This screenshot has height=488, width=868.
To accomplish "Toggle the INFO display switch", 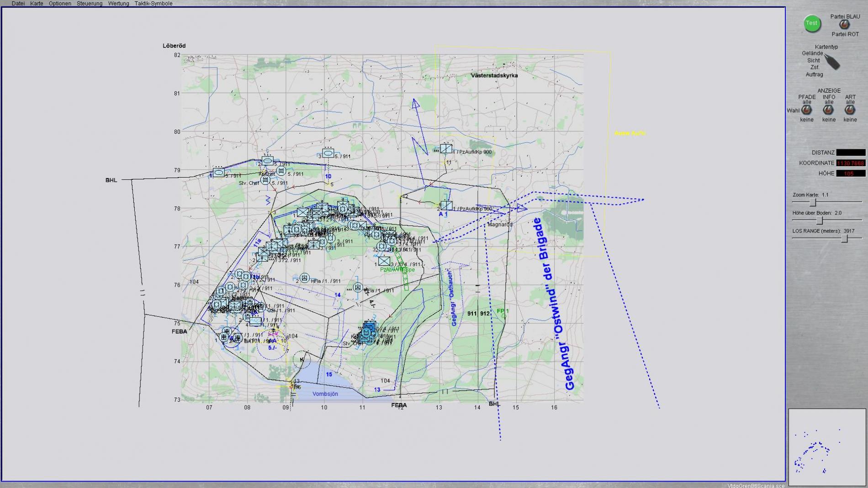I will [x=828, y=110].
